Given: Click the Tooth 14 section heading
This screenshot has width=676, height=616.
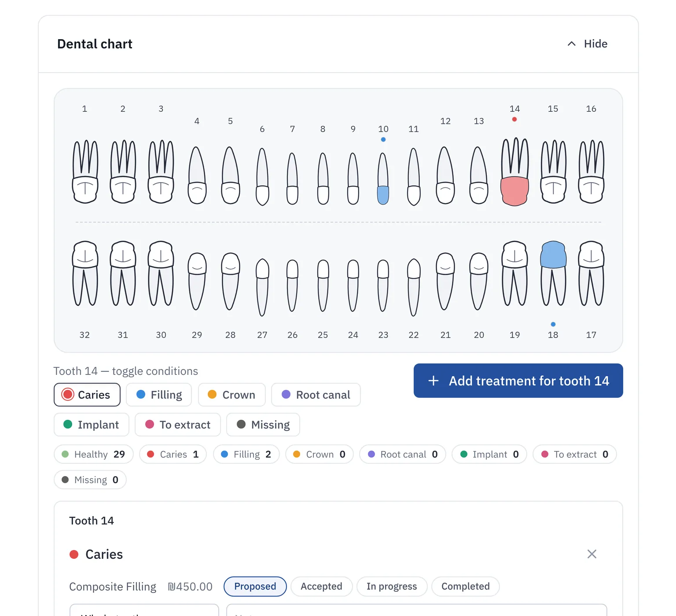Looking at the screenshot, I should (92, 521).
